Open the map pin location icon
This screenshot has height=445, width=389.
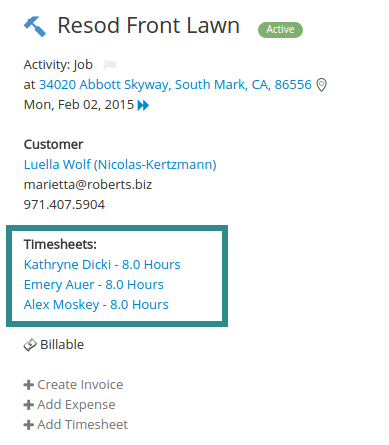click(321, 85)
